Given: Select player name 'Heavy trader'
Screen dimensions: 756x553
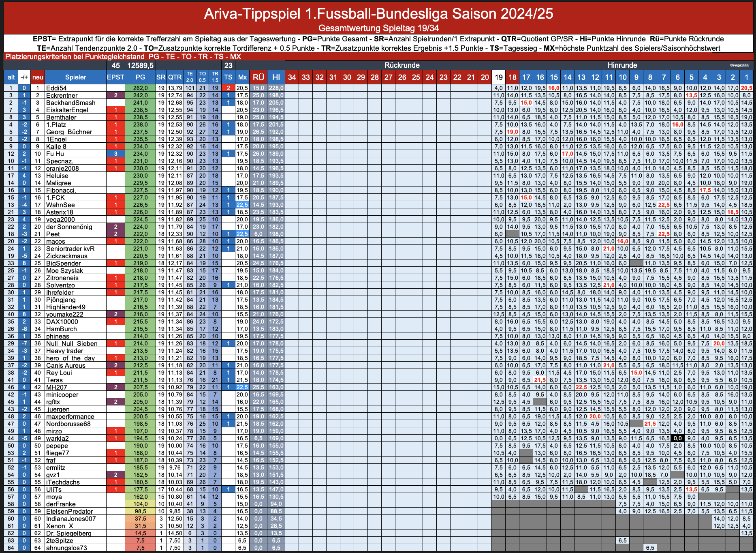Looking at the screenshot, I should tap(65, 351).
